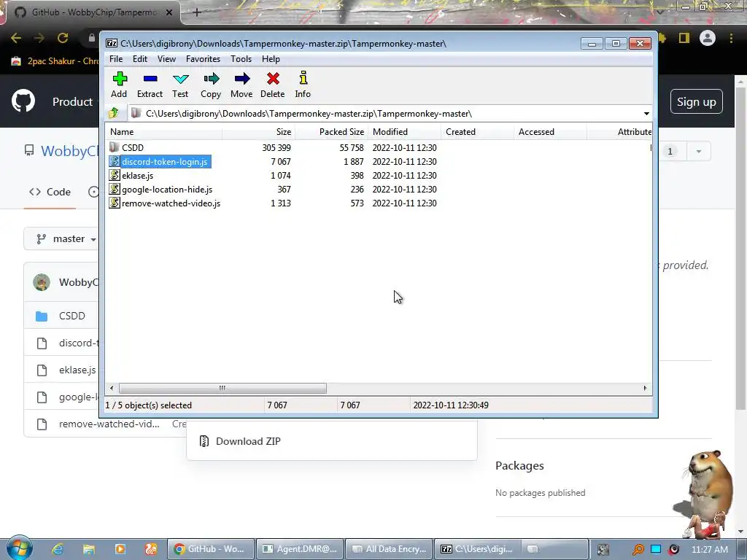Open a new Chrome tab
This screenshot has width=747, height=560.
point(197,12)
